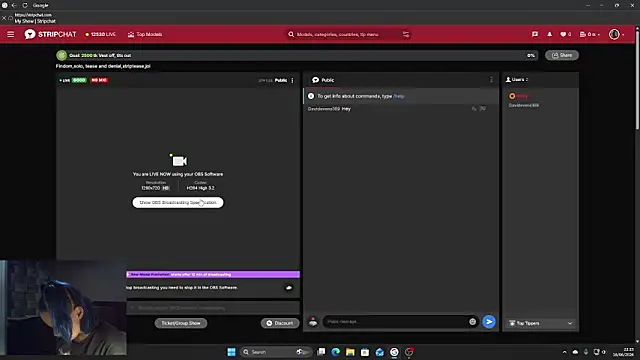
Task: Click the taskbar clock and date
Action: tap(623, 352)
